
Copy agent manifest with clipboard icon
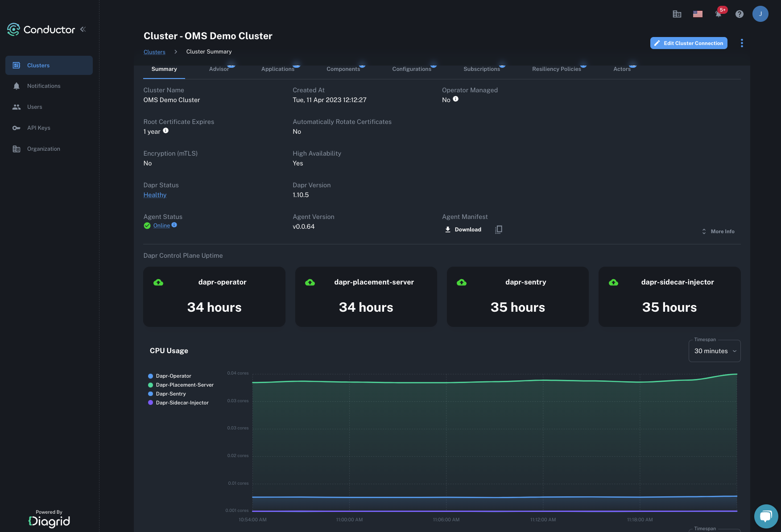click(499, 230)
